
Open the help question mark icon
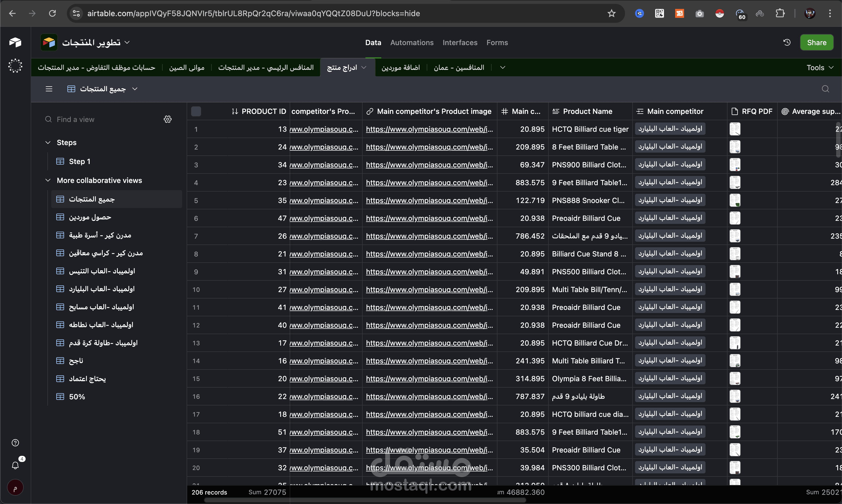coord(15,443)
